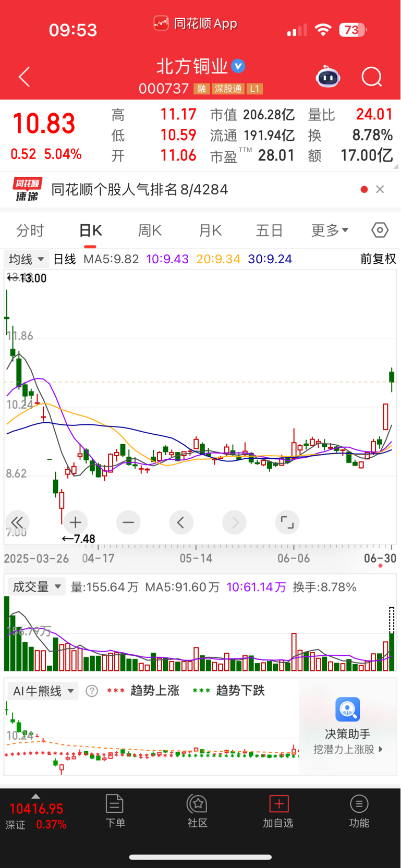Open 下单 order icon in bottom bar
401x868 pixels.
click(115, 803)
